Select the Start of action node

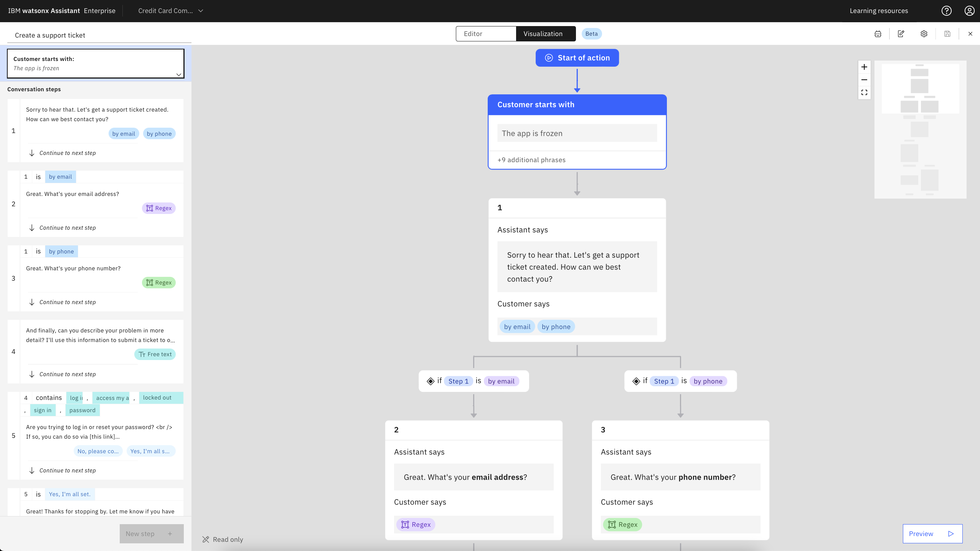pos(577,58)
